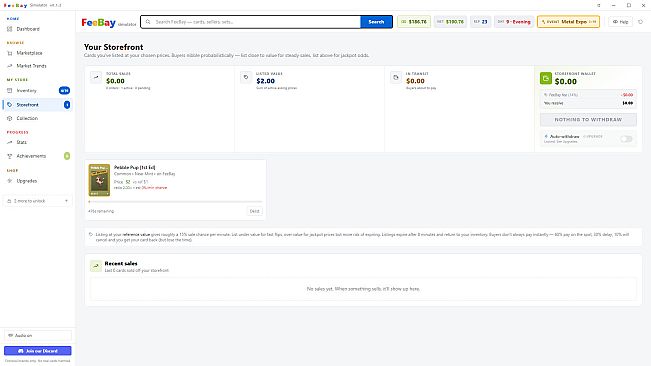Open the Achievements trophy icon
The width and height of the screenshot is (651, 366).
click(10, 156)
